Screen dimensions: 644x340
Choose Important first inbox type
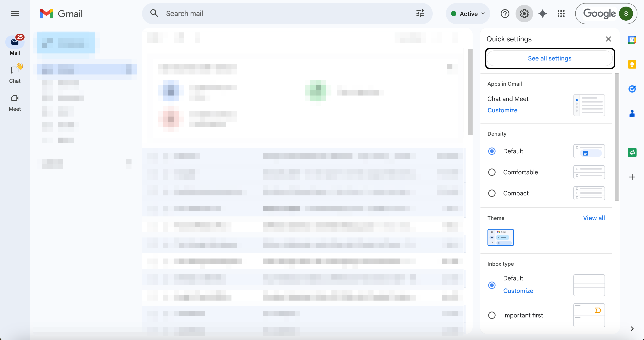point(491,315)
